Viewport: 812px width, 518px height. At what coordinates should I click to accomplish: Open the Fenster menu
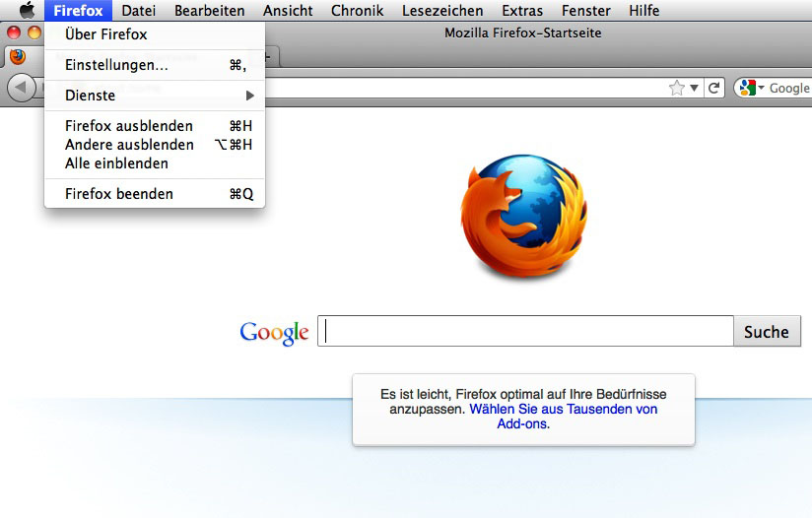point(585,11)
